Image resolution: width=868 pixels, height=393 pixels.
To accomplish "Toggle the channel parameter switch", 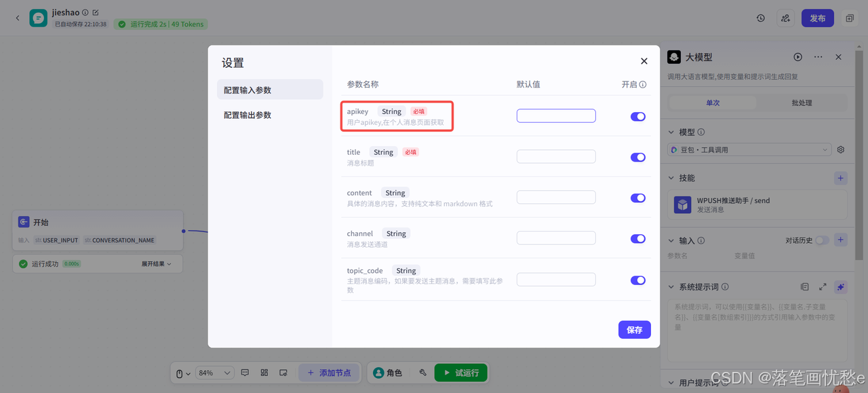I will coord(638,239).
